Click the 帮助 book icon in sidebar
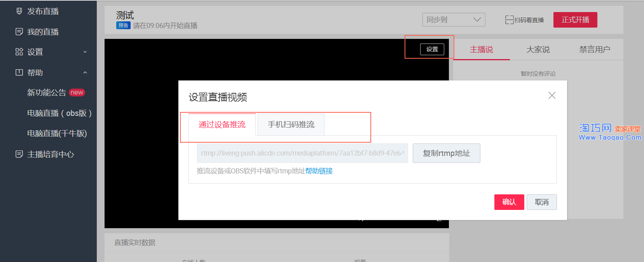 pos(19,72)
